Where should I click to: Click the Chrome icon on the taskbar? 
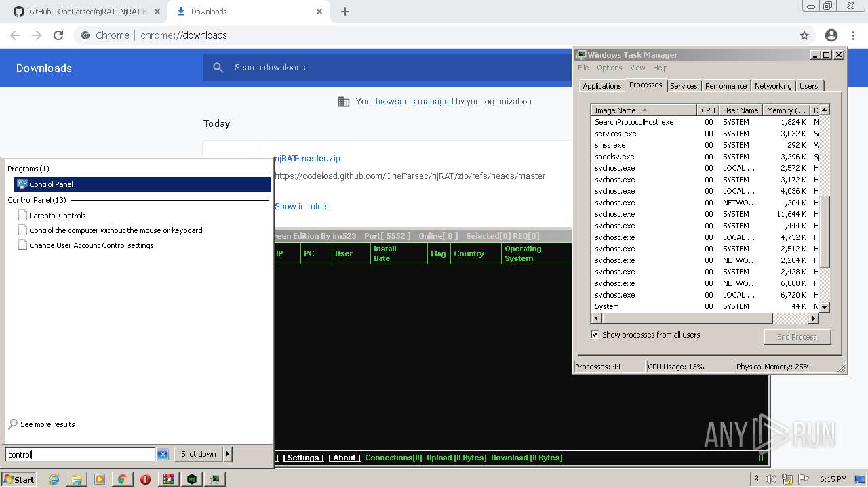tap(122, 479)
